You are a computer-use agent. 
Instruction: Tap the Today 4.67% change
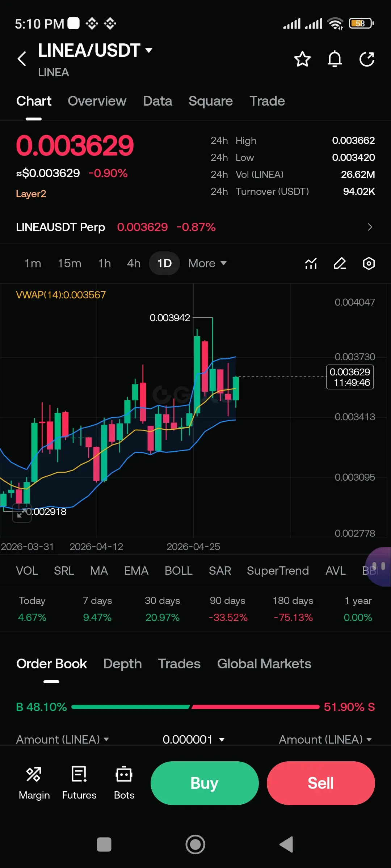point(32,609)
